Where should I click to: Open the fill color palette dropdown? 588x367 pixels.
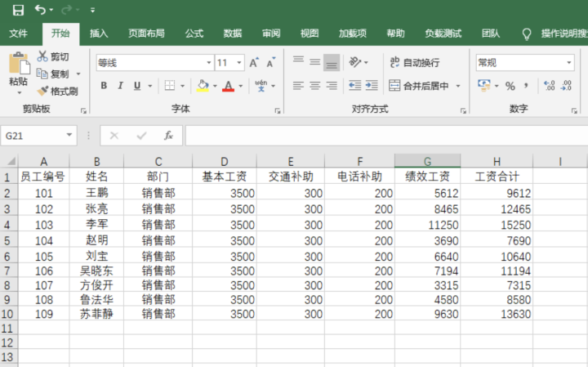coord(215,86)
